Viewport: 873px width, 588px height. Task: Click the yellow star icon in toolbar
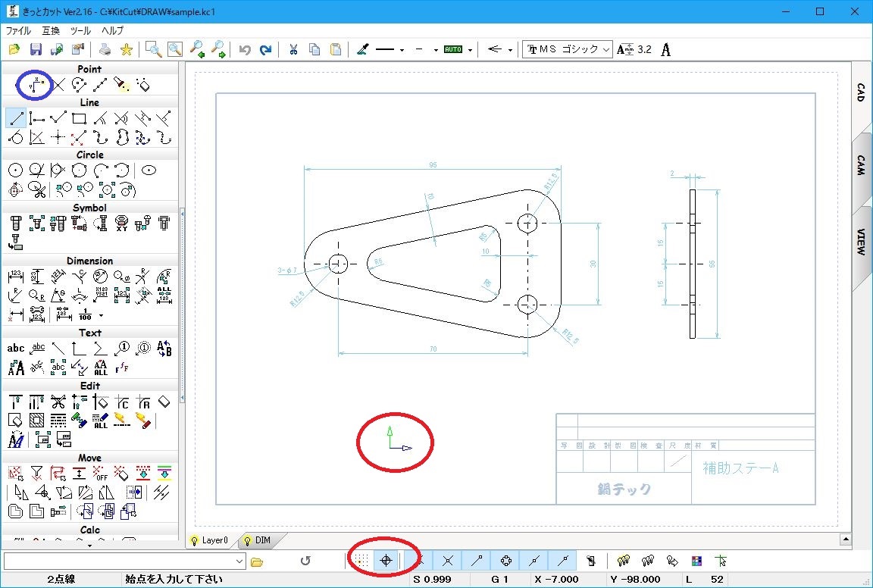point(127,49)
